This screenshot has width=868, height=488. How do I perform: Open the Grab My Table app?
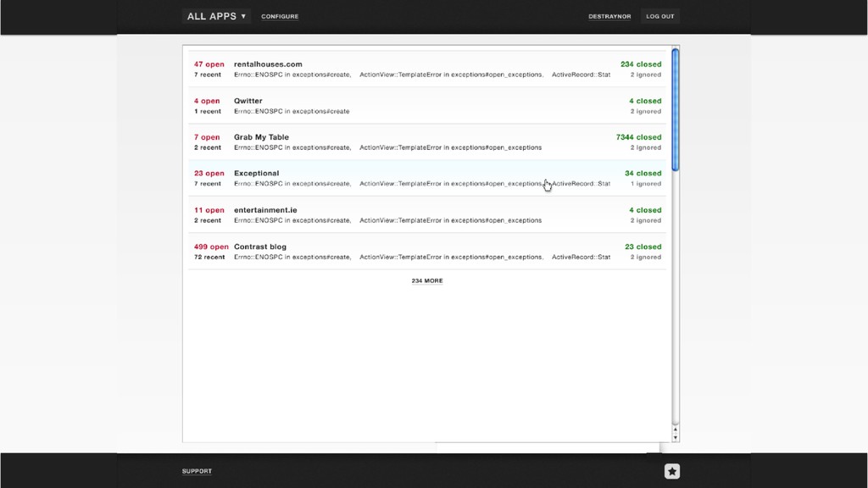click(261, 137)
